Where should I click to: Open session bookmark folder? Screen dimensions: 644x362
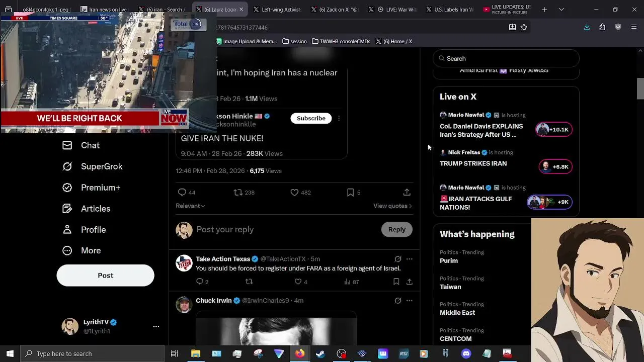(x=294, y=41)
